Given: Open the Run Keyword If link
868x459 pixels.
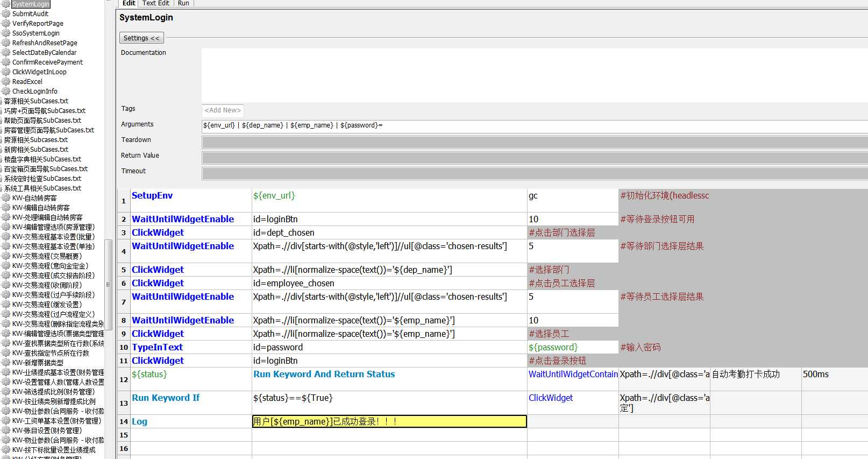Looking at the screenshot, I should coord(166,398).
